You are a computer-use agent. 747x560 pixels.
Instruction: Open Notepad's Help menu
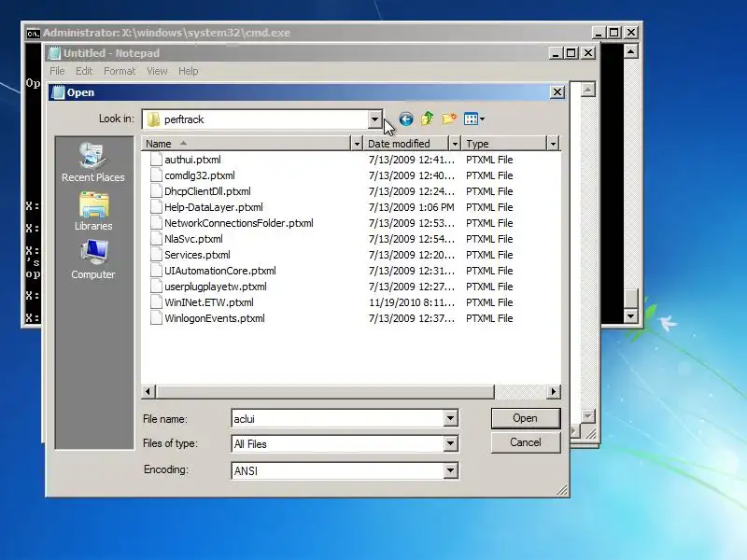(189, 71)
